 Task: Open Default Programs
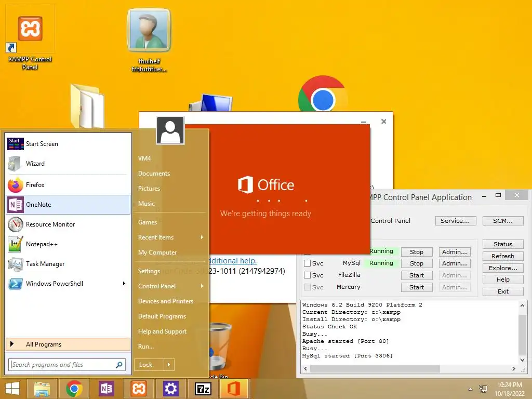pyautogui.click(x=162, y=316)
